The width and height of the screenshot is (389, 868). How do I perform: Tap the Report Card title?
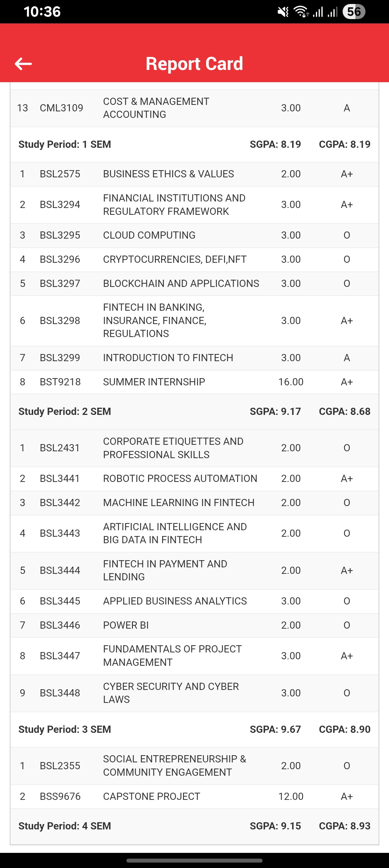(x=194, y=64)
